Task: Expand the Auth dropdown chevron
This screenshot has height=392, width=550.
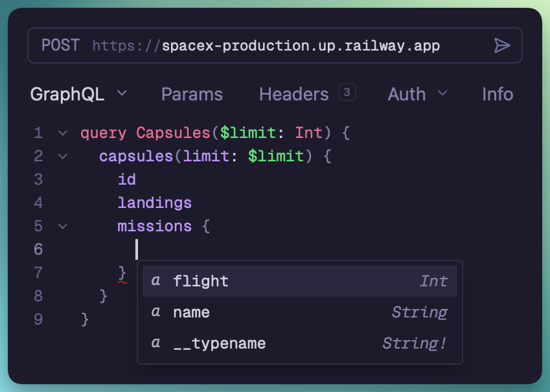Action: [443, 93]
